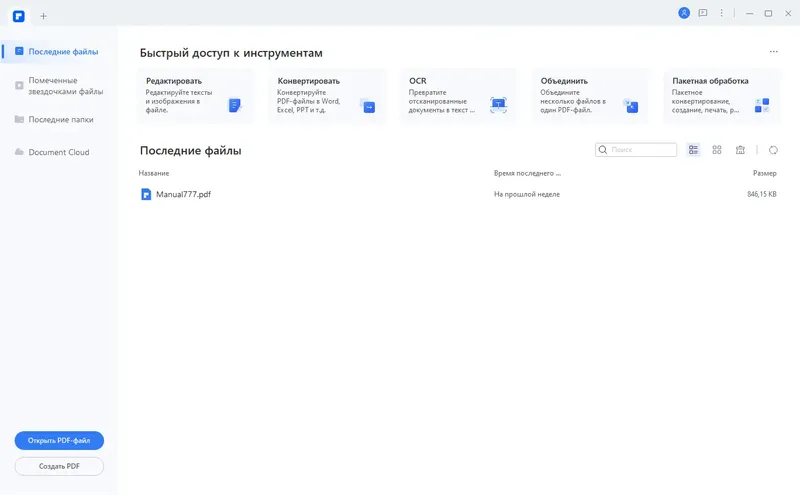The image size is (800, 495).
Task: Open Document Cloud in sidebar
Action: 59,152
